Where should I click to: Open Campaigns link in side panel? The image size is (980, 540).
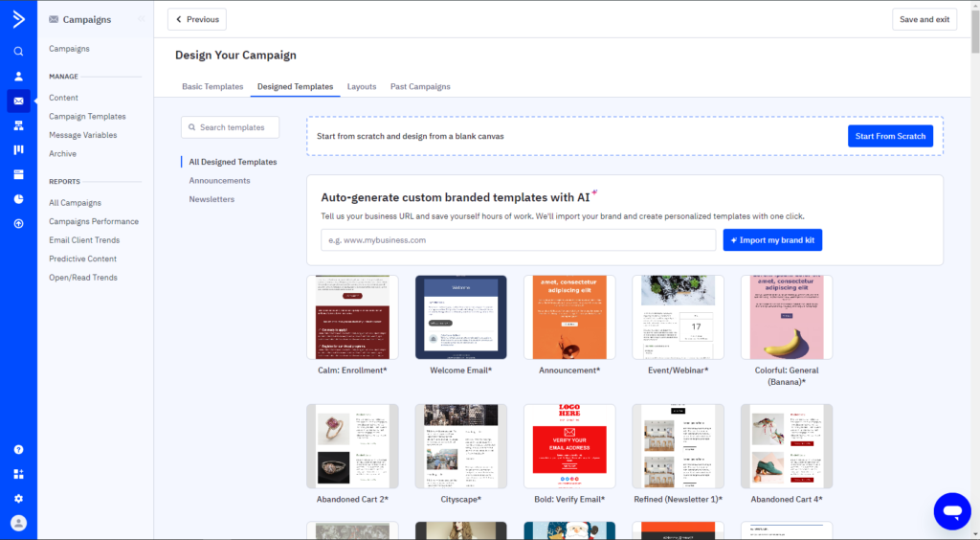point(69,49)
